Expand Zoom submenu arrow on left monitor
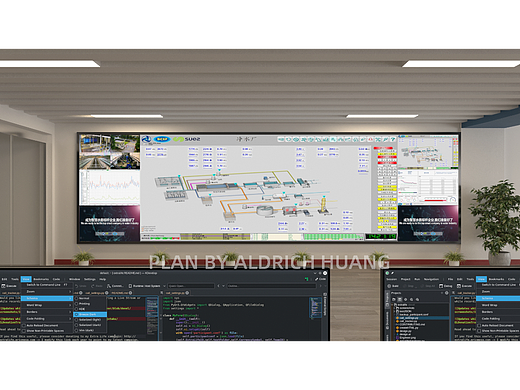The height and width of the screenshot is (390, 520). 70,292
